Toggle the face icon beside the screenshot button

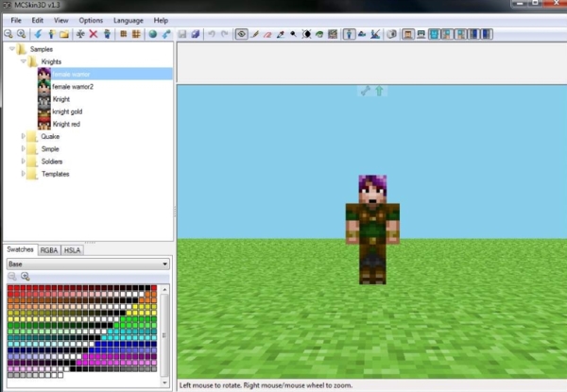(408, 34)
